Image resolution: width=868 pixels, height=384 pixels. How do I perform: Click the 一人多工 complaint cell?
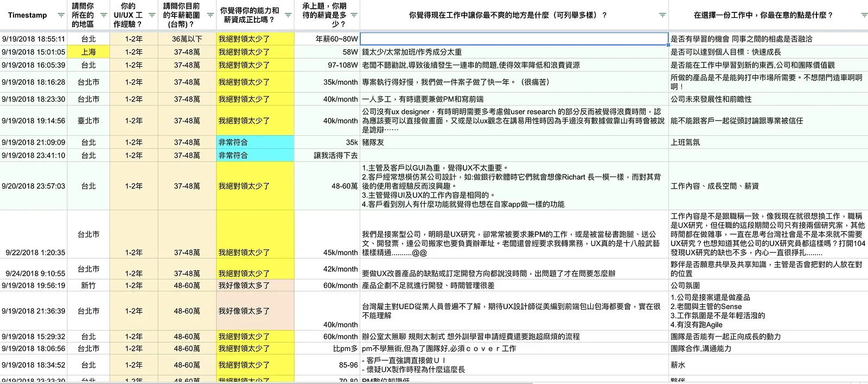pyautogui.click(x=514, y=99)
